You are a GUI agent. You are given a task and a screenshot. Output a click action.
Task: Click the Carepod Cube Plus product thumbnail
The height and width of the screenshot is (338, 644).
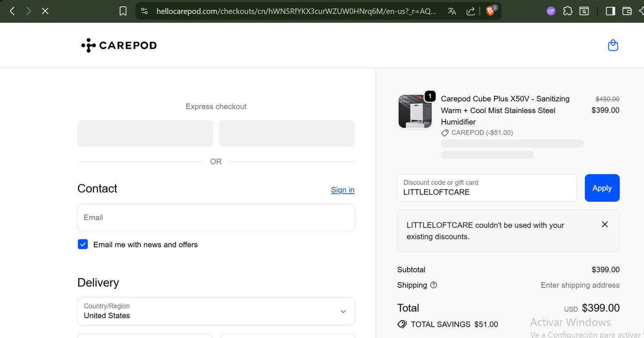pyautogui.click(x=415, y=111)
